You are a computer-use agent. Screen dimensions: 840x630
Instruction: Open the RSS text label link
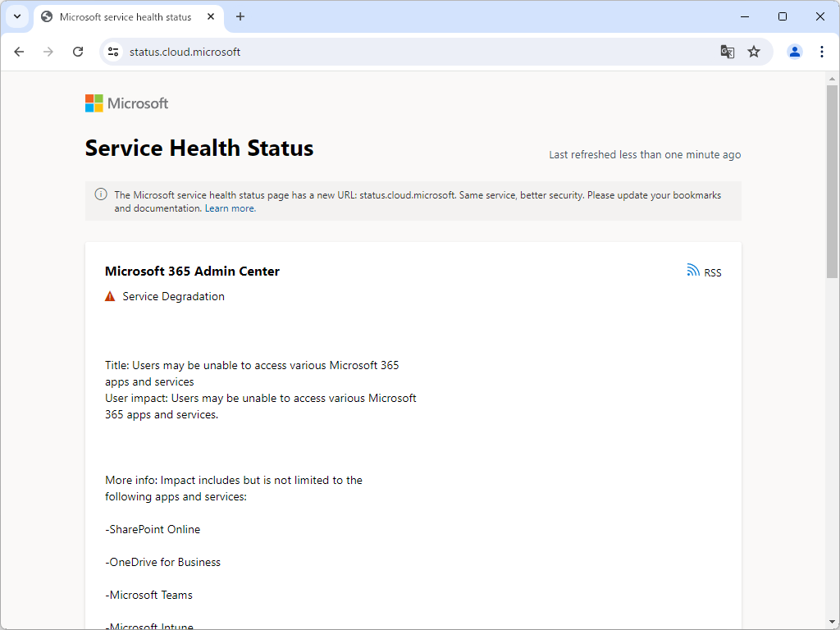(712, 272)
